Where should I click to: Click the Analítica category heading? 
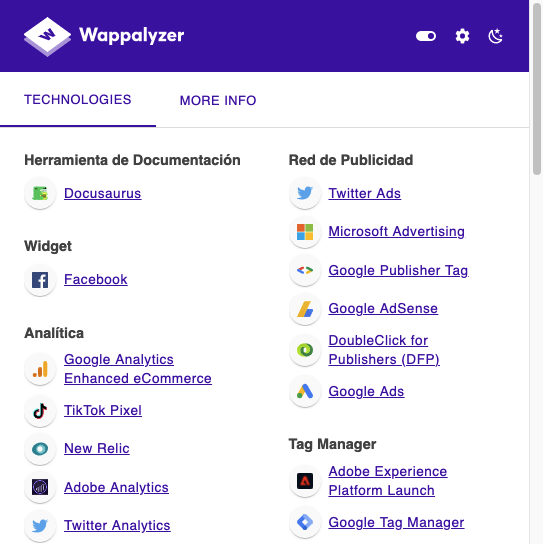point(54,333)
